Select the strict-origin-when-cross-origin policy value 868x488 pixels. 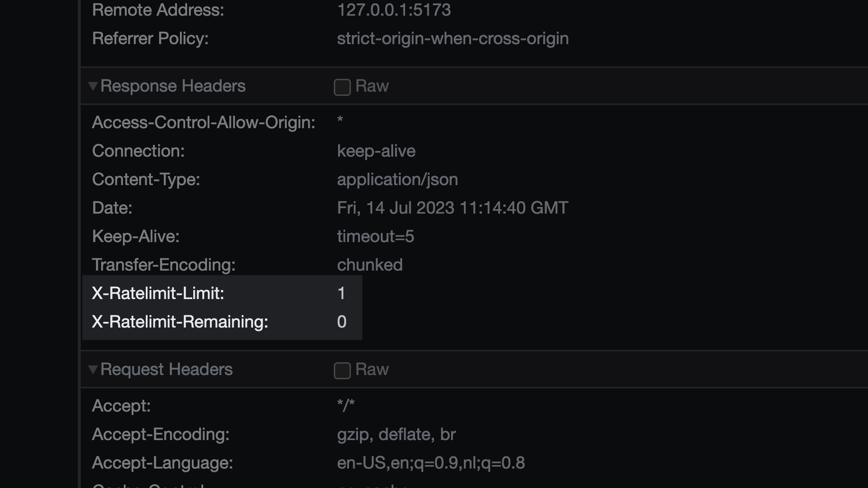point(453,38)
